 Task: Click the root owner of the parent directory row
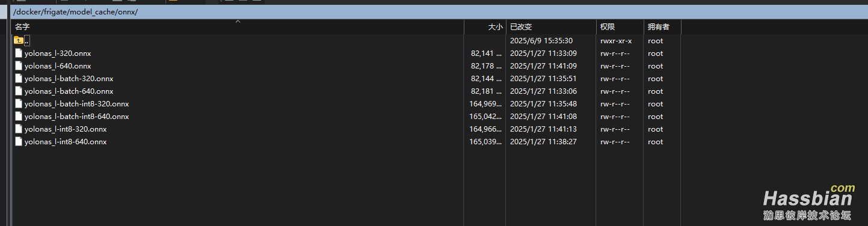pos(655,41)
